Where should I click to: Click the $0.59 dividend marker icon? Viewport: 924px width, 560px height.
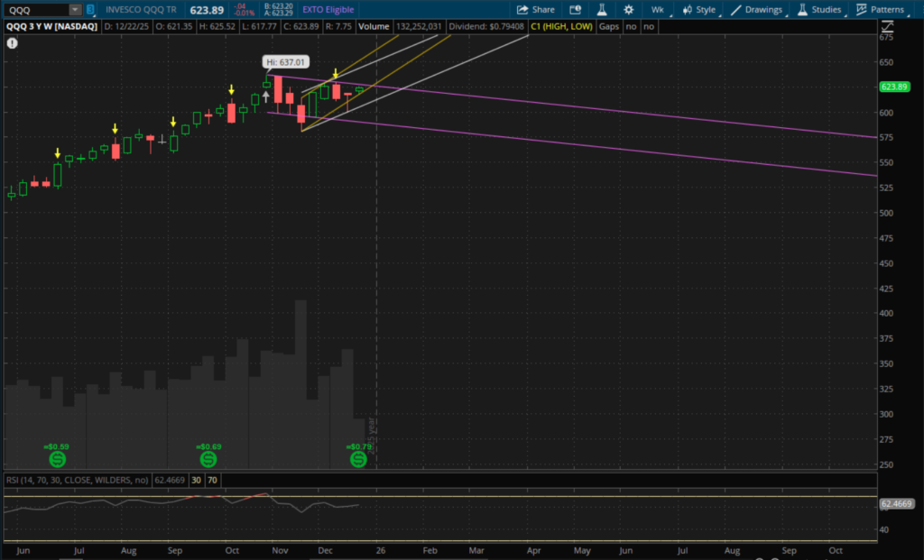click(x=57, y=459)
